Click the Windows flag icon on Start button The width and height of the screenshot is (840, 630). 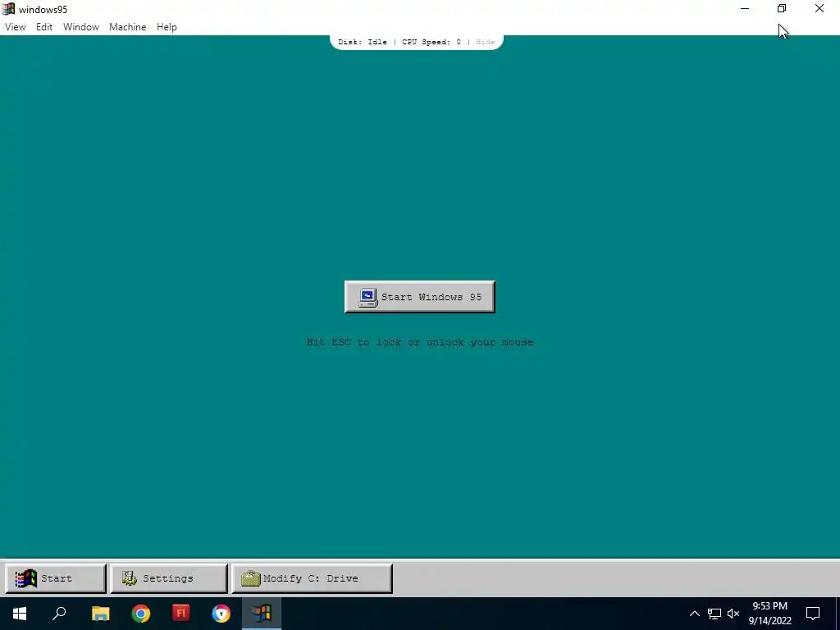(25, 578)
